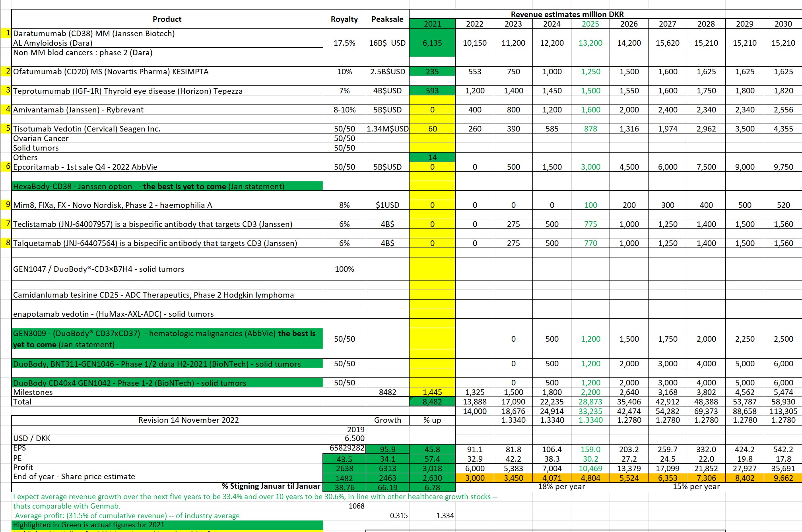The image size is (802, 532).
Task: Select the "Others" row label
Action: tap(167, 157)
